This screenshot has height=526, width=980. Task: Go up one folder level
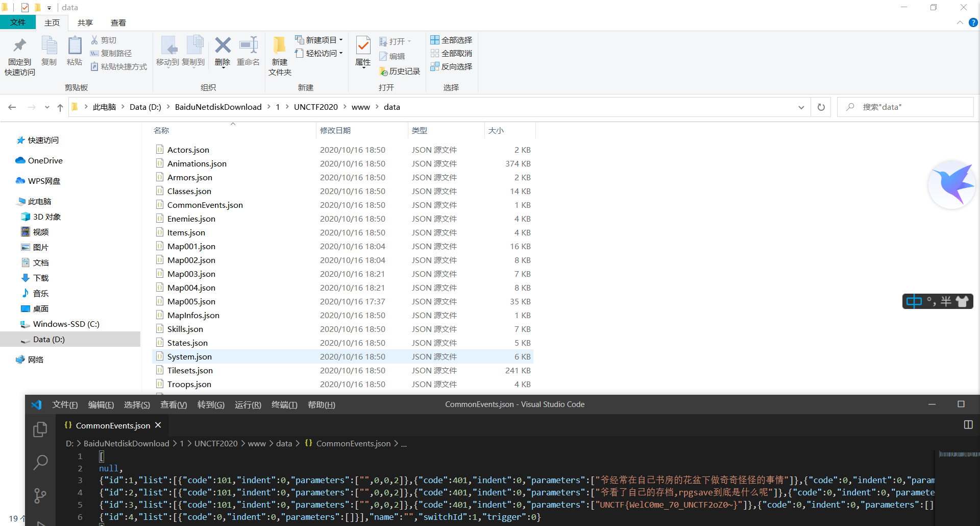pos(60,107)
